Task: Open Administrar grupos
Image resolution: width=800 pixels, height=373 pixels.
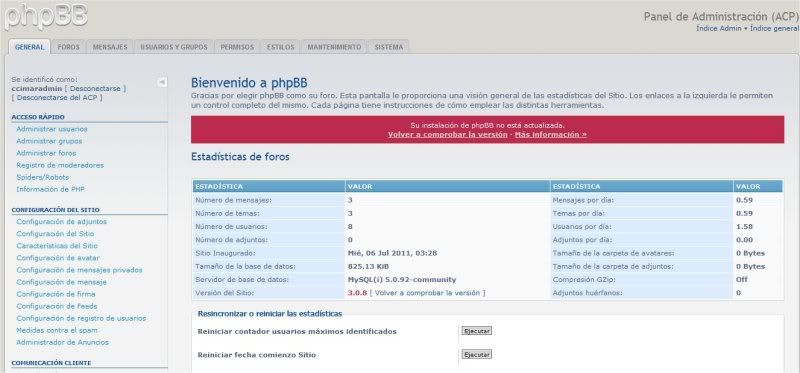Action: coord(49,141)
